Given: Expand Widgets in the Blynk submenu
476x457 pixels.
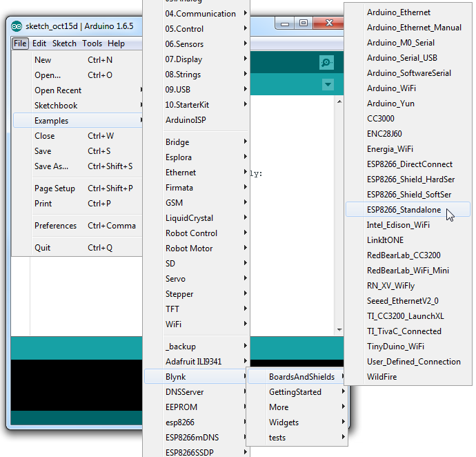Looking at the screenshot, I should (x=297, y=422).
